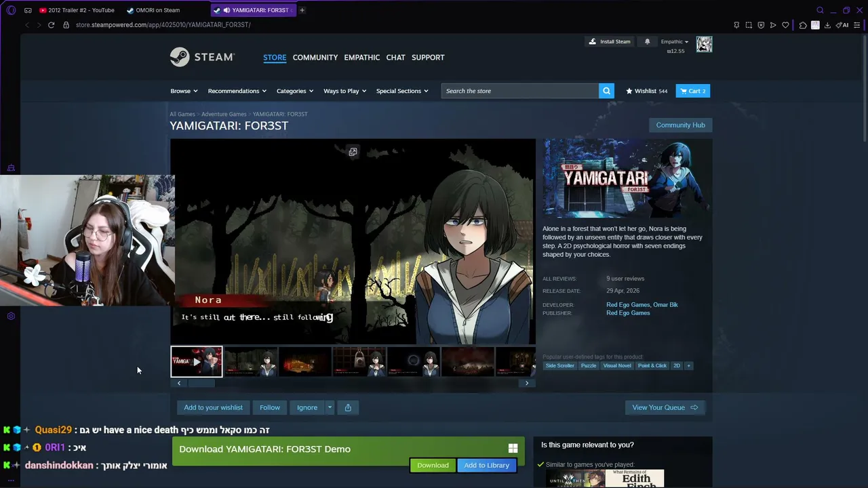Add the demo to Library
This screenshot has width=868, height=488.
(486, 466)
